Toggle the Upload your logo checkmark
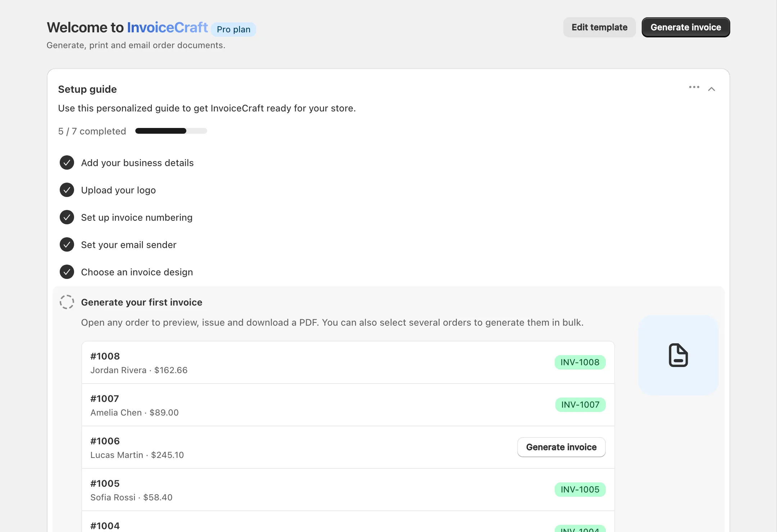 pyautogui.click(x=67, y=190)
